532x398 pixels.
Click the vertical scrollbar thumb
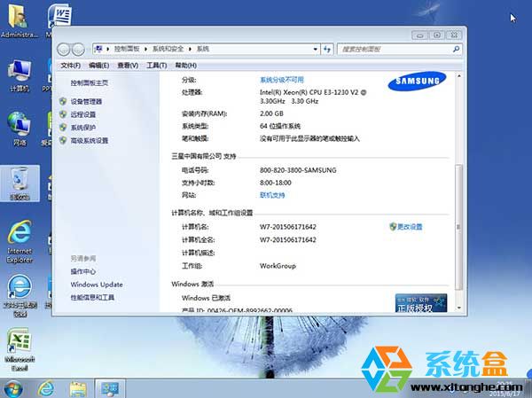click(458, 227)
